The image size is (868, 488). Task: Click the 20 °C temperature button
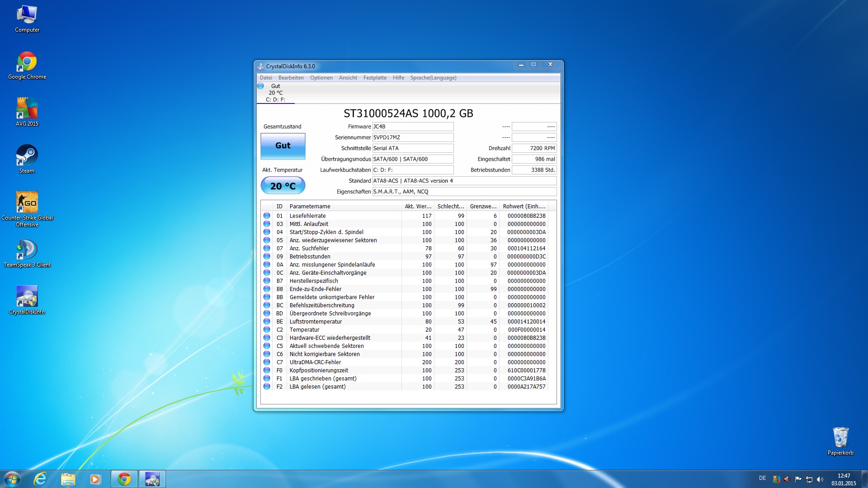tap(283, 186)
